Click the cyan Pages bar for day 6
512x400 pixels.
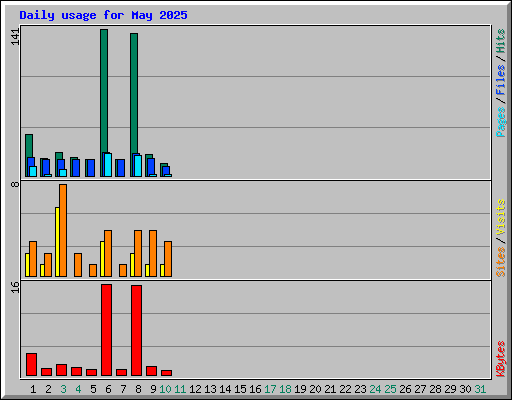[x=108, y=165]
